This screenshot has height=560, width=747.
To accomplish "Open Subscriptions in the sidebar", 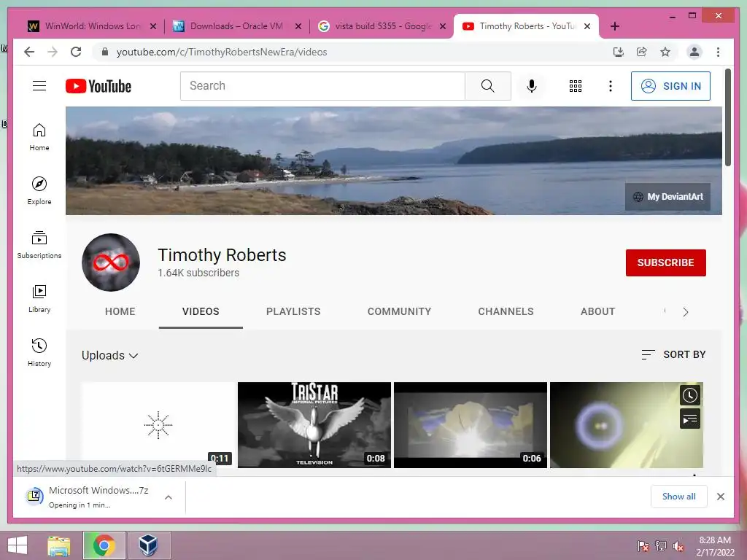I will (39, 245).
